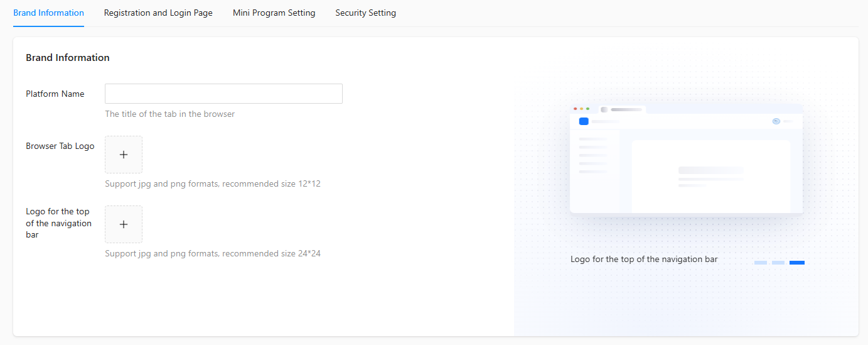Click the yellow dot in preview window

(582, 109)
